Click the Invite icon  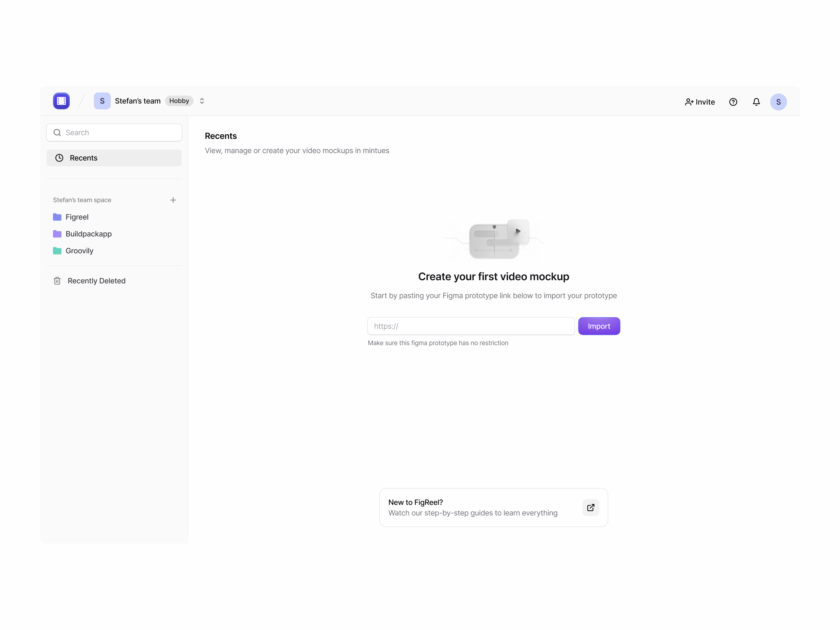click(x=689, y=102)
